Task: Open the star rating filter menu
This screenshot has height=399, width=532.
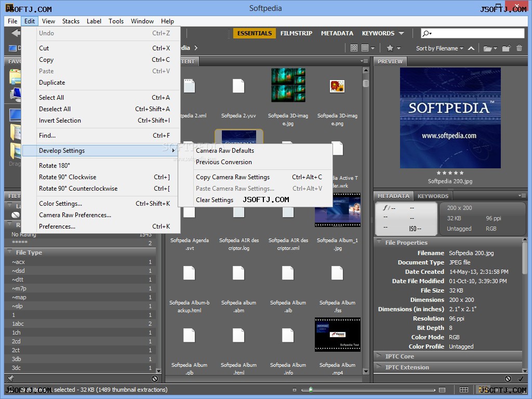Action: point(394,48)
